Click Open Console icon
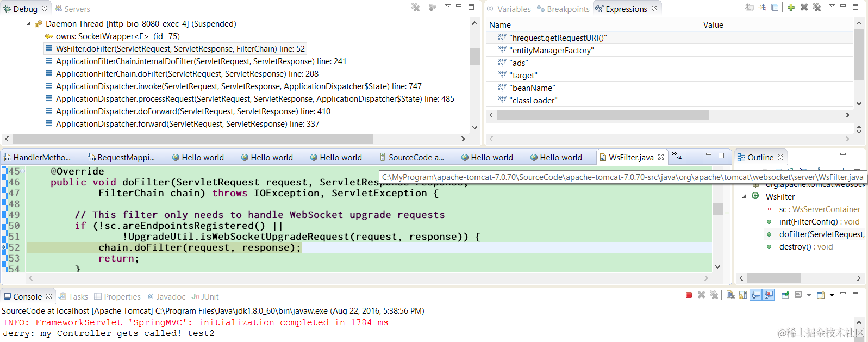The width and height of the screenshot is (868, 342). click(821, 295)
